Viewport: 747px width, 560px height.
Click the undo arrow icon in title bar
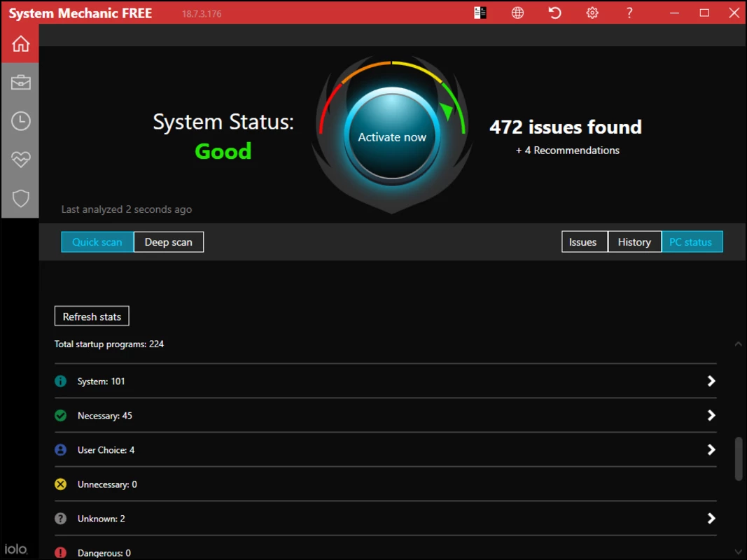[554, 13]
